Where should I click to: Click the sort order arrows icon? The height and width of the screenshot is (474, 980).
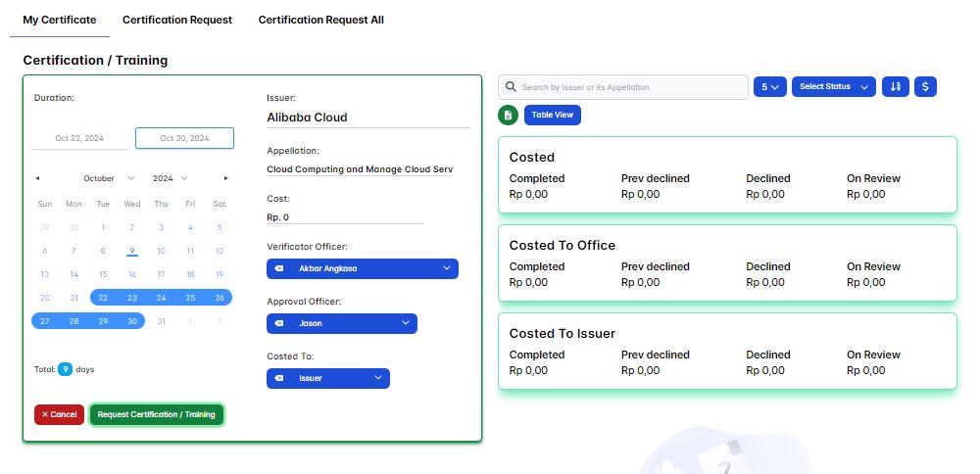(895, 87)
